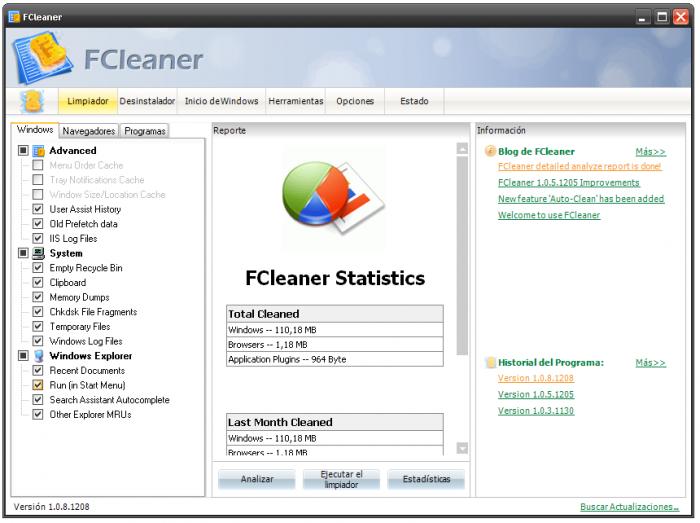
Task: Switch to the Estado tab
Action: (x=414, y=101)
